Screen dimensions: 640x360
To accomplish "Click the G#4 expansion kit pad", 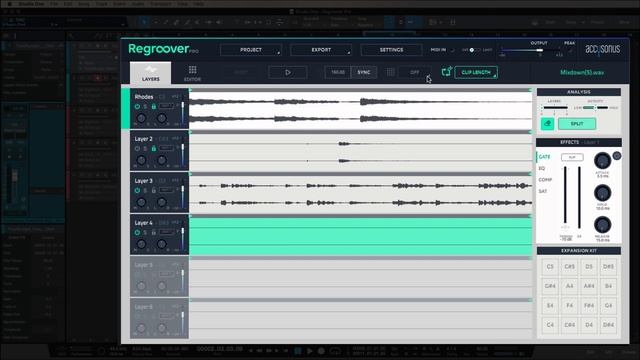I will coord(550,286).
